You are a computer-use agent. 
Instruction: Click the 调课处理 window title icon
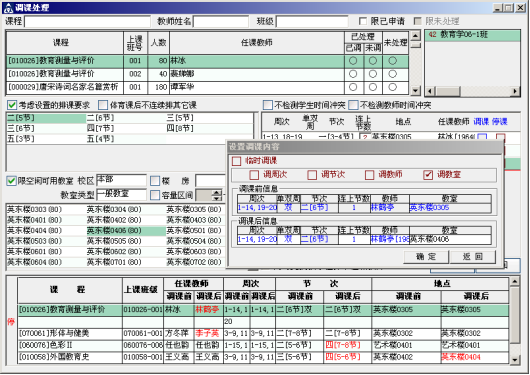click(x=8, y=7)
